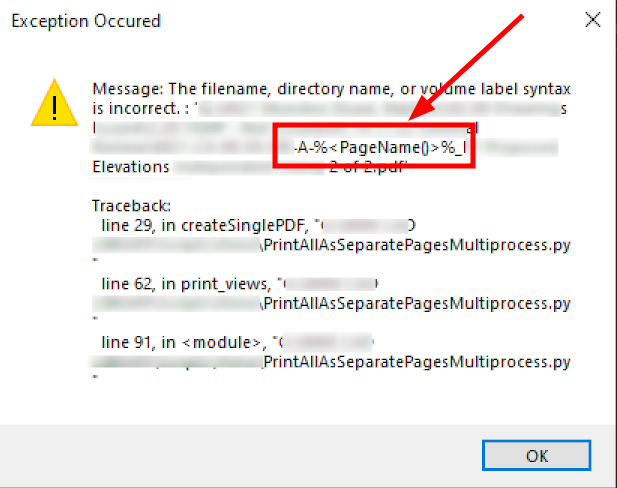Click the OK button
This screenshot has height=488, width=617.
(536, 455)
